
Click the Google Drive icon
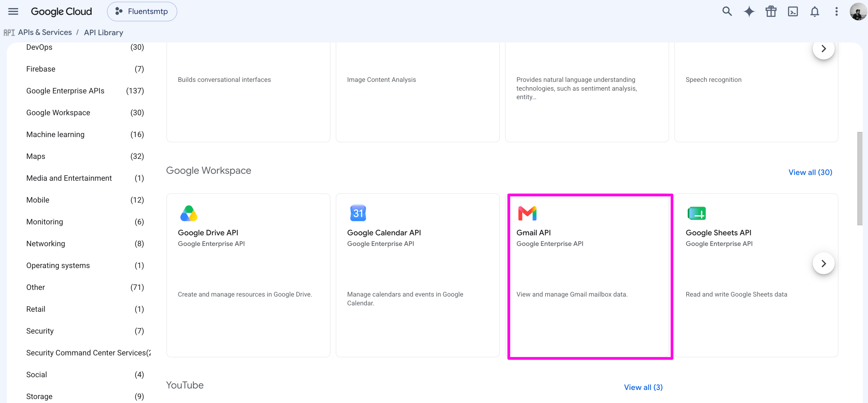(x=189, y=213)
